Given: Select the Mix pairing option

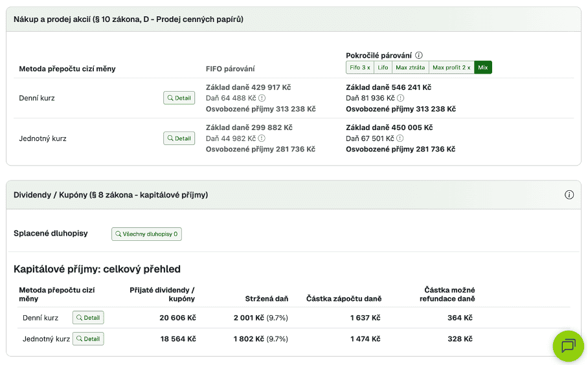Looking at the screenshot, I should coord(483,67).
